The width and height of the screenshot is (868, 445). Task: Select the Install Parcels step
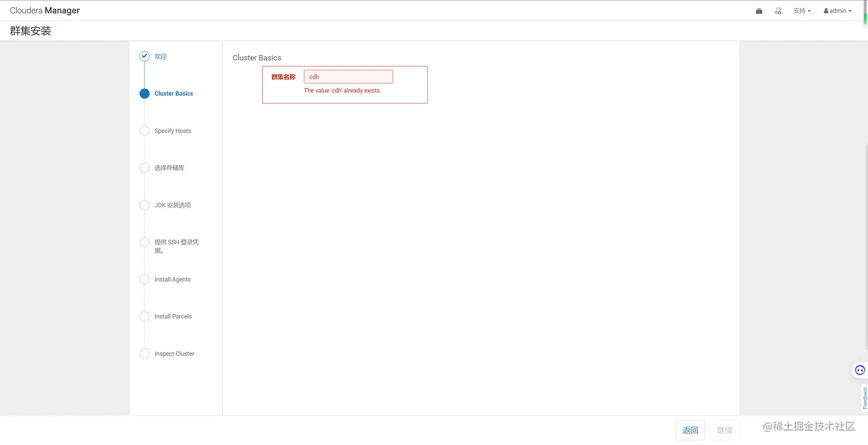click(173, 317)
